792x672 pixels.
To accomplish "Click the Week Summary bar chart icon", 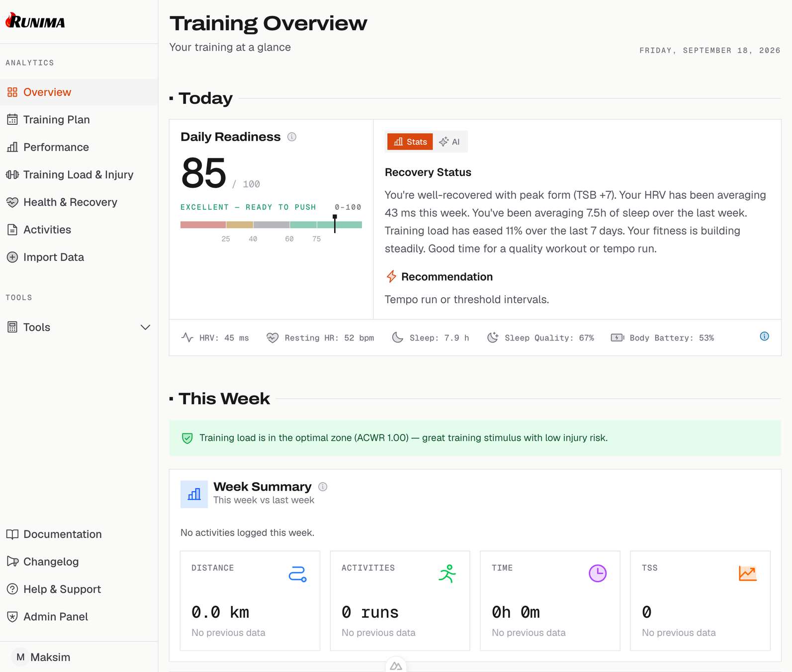I will 194,494.
